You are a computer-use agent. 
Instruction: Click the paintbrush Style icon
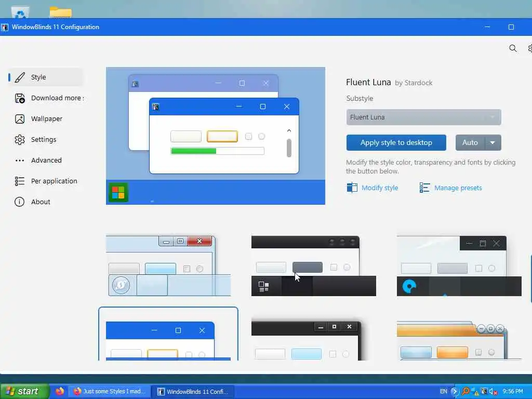[x=20, y=77]
